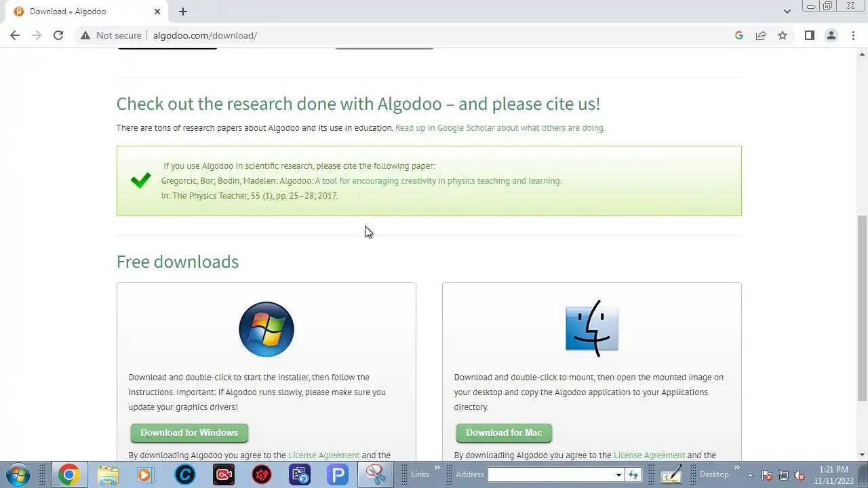Open the pen input panel in taskbar
This screenshot has width=868, height=488.
click(671, 474)
